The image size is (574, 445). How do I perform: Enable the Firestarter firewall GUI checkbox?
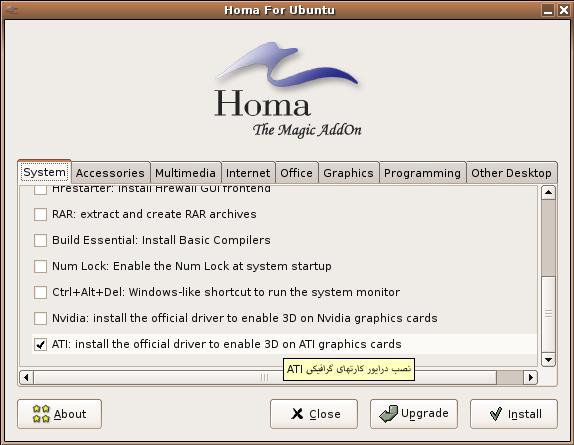(40, 189)
